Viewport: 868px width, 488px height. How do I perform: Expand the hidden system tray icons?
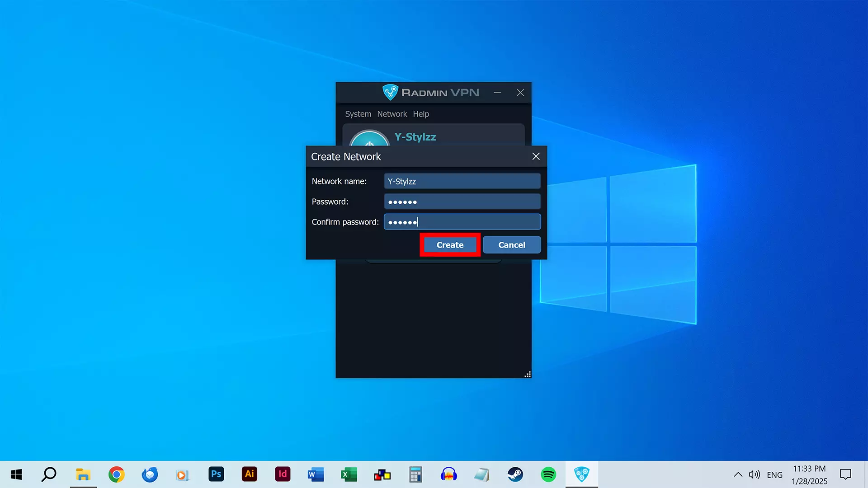click(x=738, y=474)
